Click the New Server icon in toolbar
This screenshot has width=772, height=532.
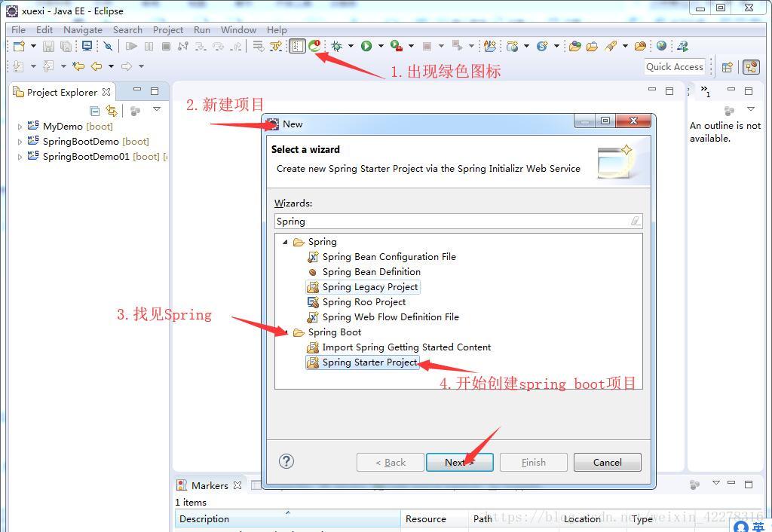click(x=513, y=46)
